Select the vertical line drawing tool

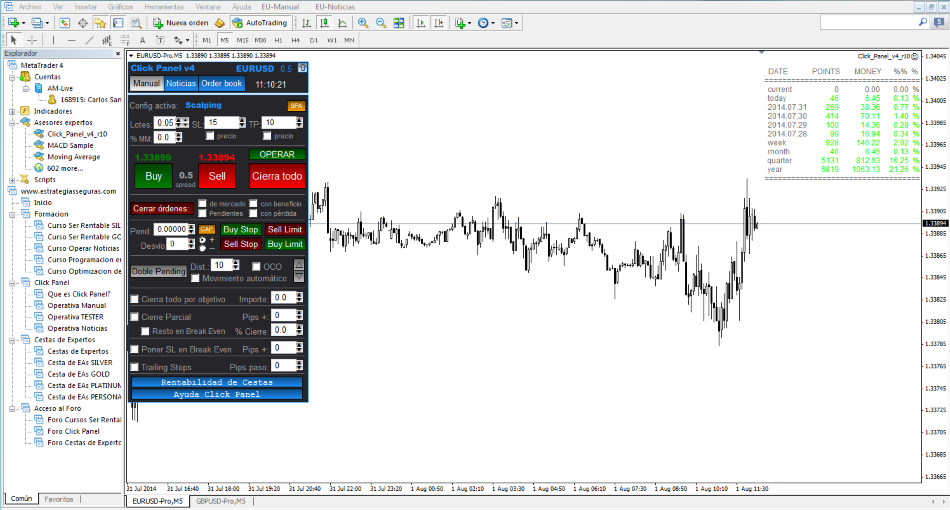pyautogui.click(x=53, y=40)
